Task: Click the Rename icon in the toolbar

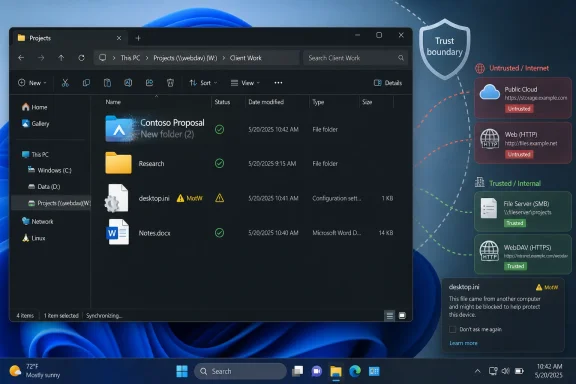Action: pos(128,83)
